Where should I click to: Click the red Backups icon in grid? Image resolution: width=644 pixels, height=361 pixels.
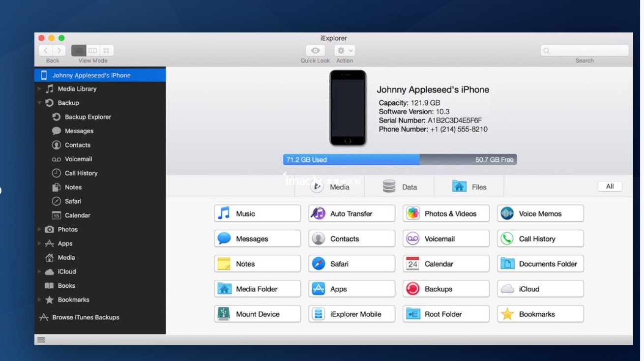click(413, 289)
